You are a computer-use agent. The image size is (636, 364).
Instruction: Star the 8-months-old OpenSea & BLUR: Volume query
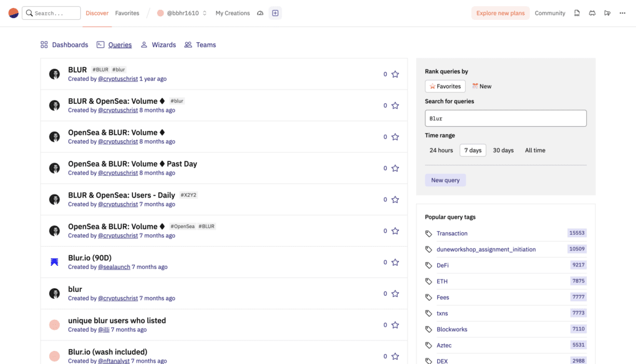click(x=395, y=137)
